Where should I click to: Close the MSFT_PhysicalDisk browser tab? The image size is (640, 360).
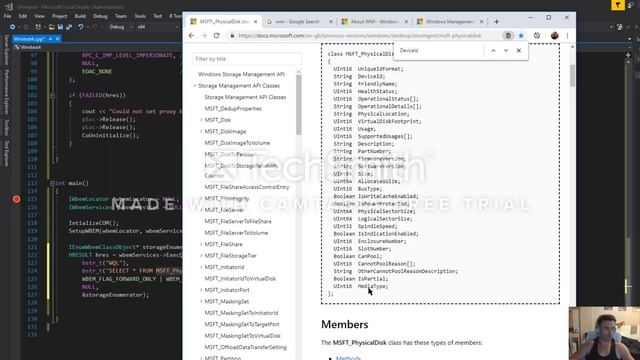(x=256, y=22)
